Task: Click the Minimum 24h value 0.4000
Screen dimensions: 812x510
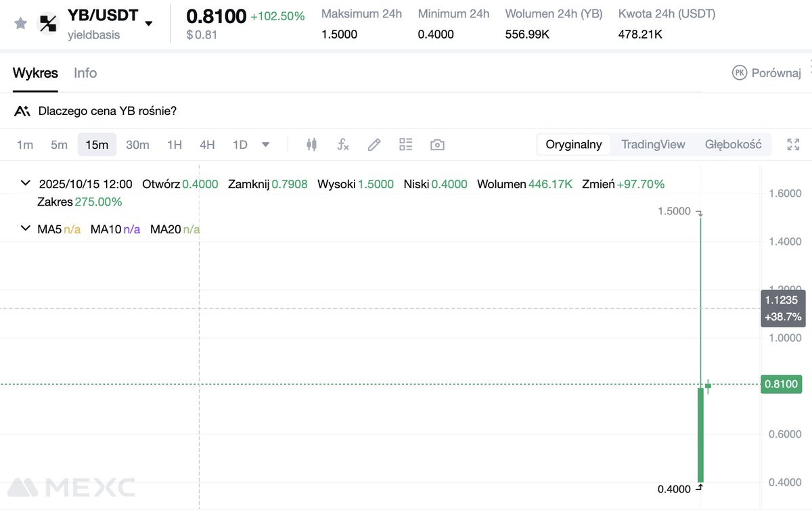Action: point(436,34)
